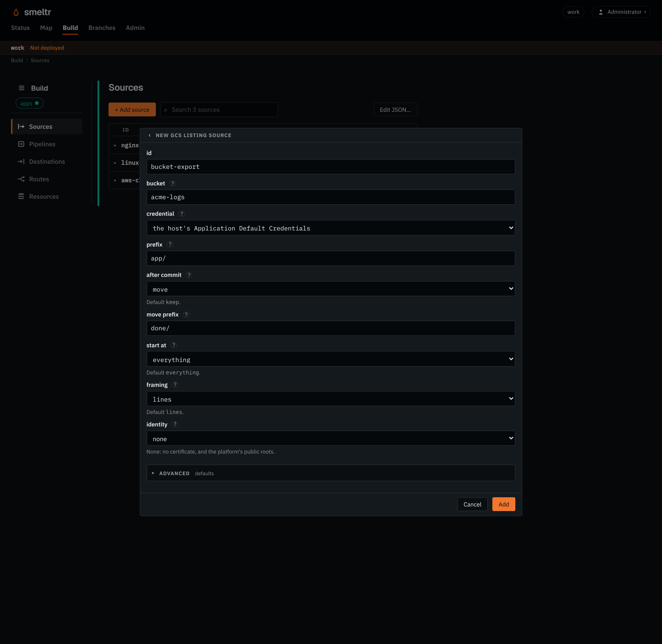Switch to the Map tab
Image resolution: width=662 pixels, height=644 pixels.
click(x=46, y=28)
